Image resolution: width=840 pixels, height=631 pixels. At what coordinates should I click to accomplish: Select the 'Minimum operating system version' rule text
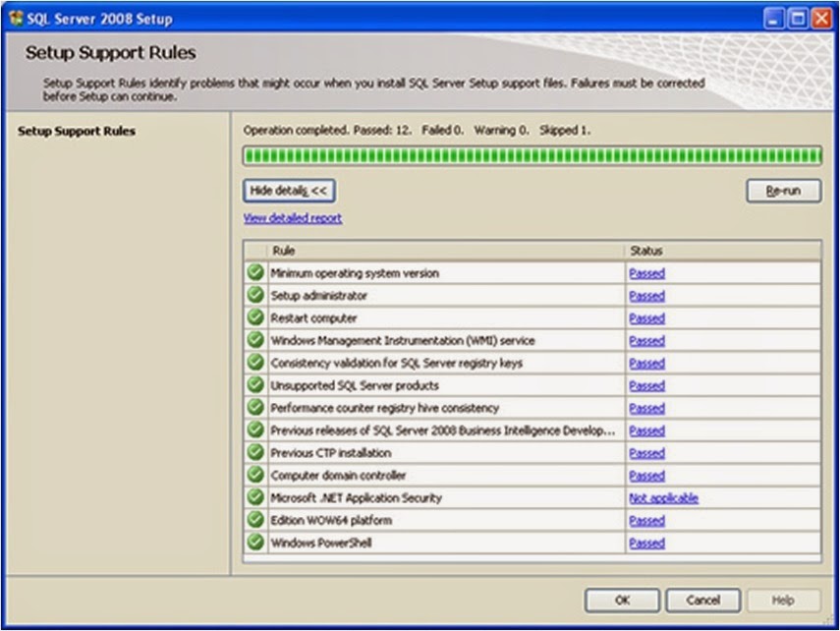point(355,273)
